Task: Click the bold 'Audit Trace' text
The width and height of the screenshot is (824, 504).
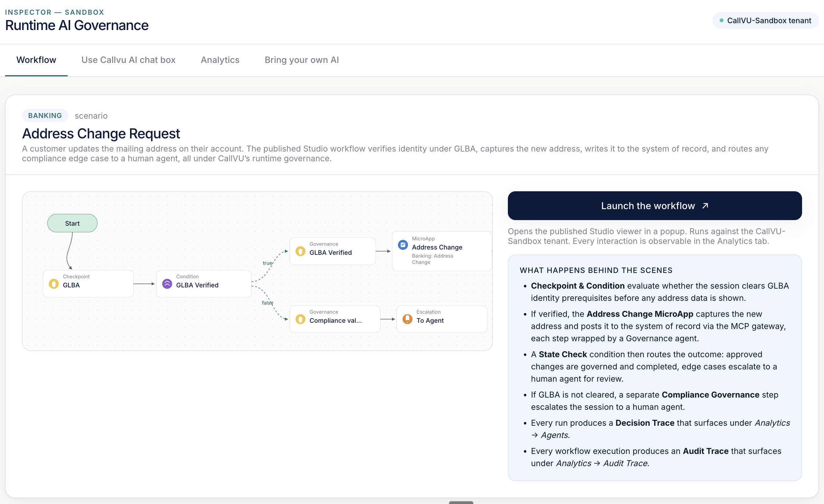Action: (706, 451)
